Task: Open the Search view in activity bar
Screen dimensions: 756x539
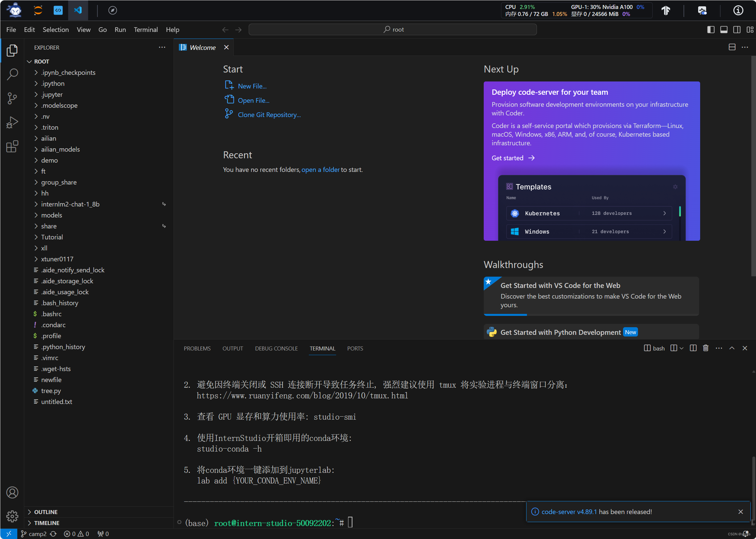Action: 12,74
